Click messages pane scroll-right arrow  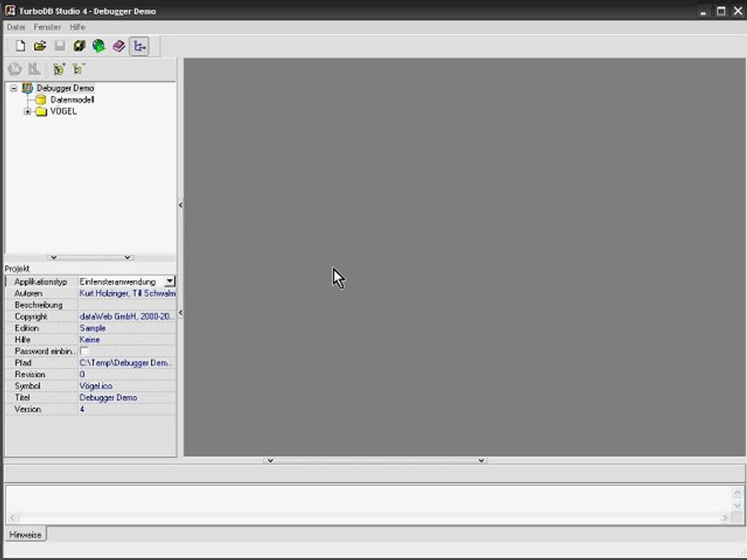tap(725, 518)
